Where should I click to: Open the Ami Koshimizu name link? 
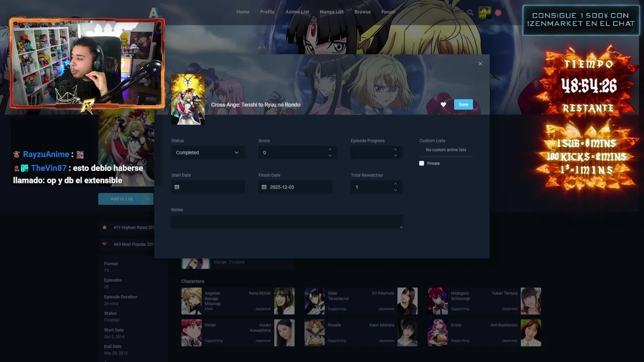(504, 325)
